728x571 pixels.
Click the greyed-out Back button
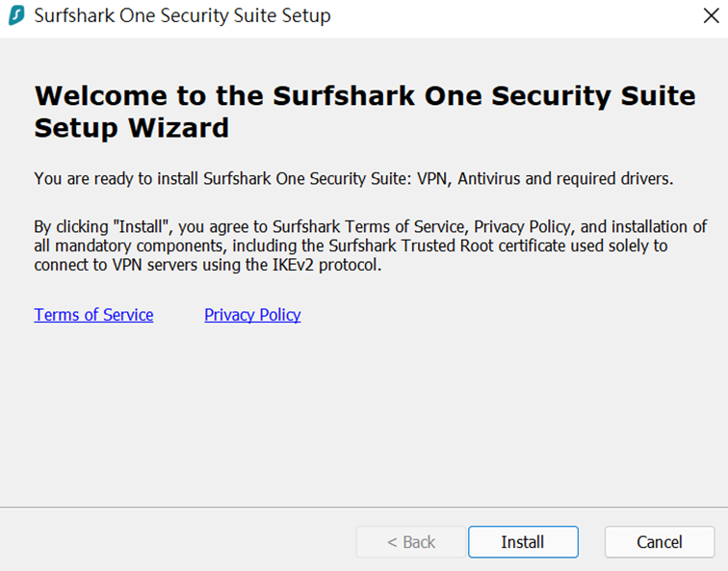(x=411, y=542)
